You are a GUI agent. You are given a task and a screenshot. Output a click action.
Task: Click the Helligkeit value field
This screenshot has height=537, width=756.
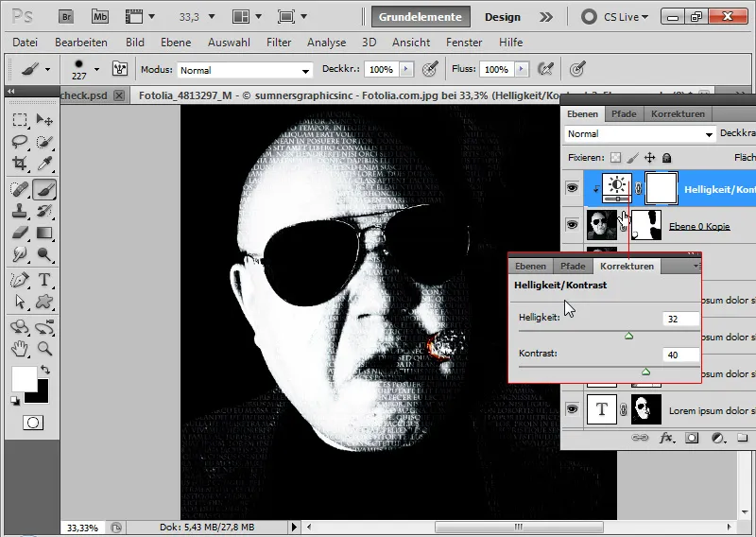coord(680,319)
